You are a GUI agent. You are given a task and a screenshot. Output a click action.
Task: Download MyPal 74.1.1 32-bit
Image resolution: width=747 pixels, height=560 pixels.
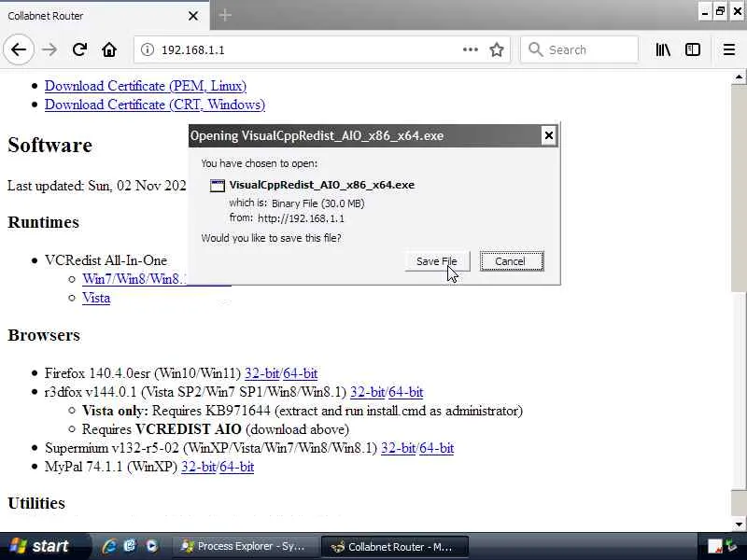pyautogui.click(x=198, y=467)
